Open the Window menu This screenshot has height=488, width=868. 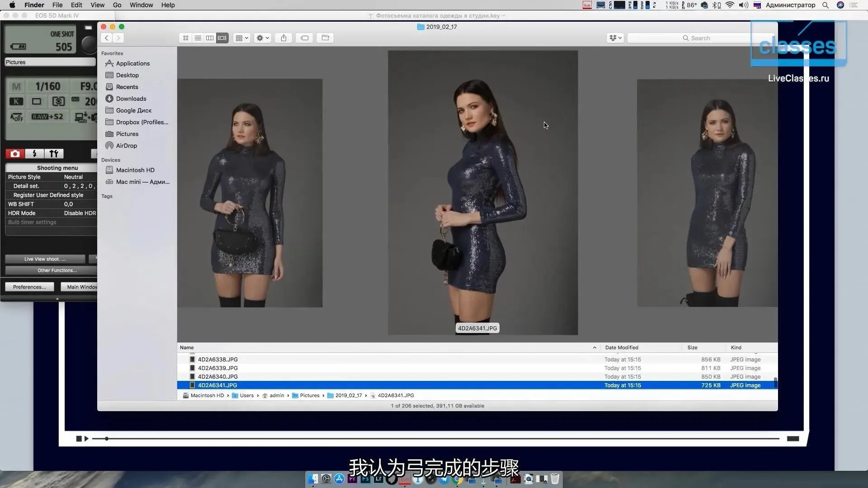[x=141, y=5]
